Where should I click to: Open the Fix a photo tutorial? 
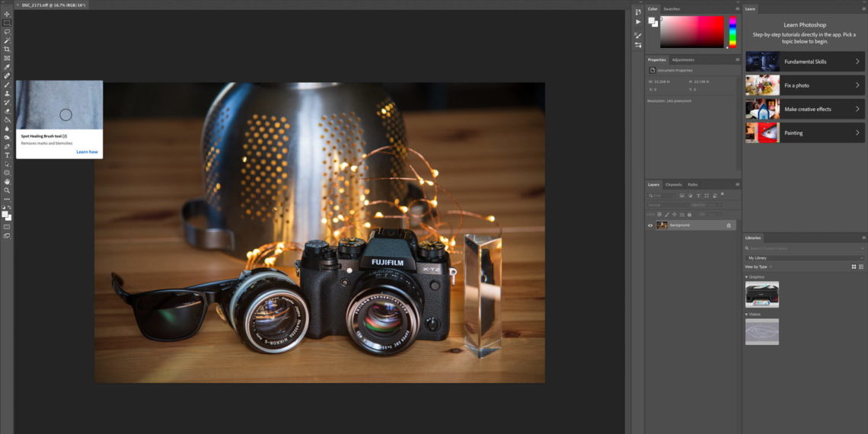pyautogui.click(x=805, y=85)
